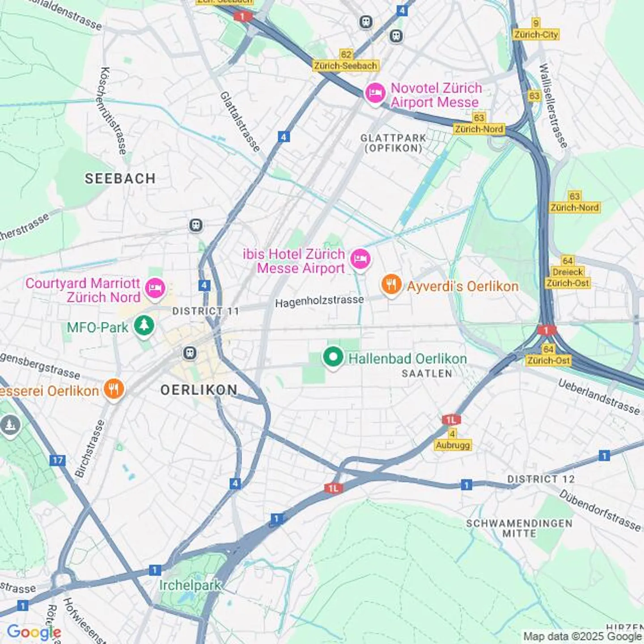Screen dimensions: 644x644
Task: Select the SEEBACH district label
Action: (x=120, y=178)
